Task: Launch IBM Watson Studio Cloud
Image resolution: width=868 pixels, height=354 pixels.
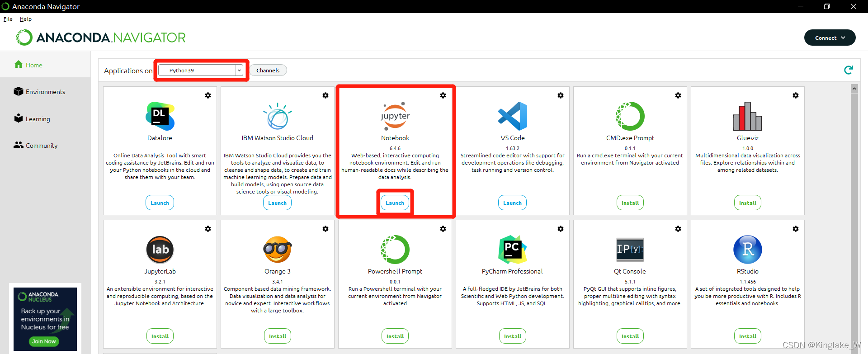Action: [278, 203]
